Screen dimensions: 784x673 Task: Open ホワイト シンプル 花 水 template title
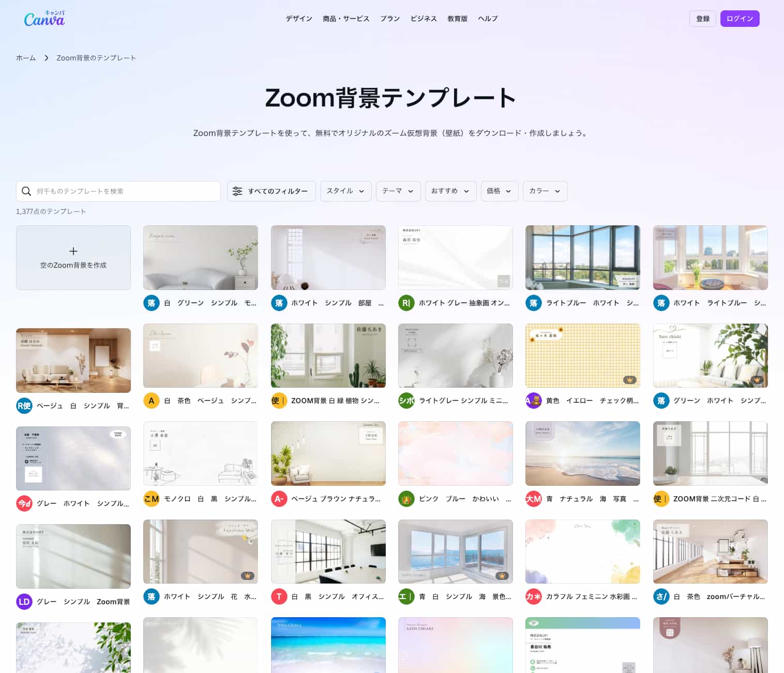point(210,596)
